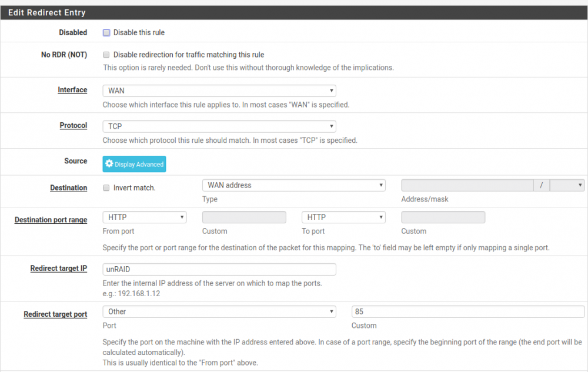Open the 'To port' HTTP dropdown
Image resolution: width=588 pixels, height=372 pixels.
(x=343, y=217)
